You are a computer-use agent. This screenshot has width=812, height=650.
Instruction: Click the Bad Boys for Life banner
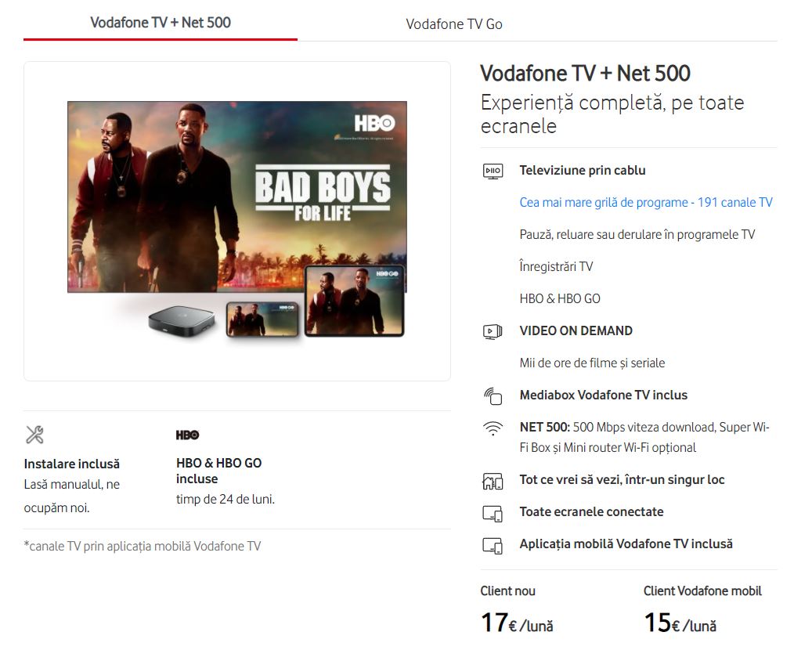coord(237,197)
